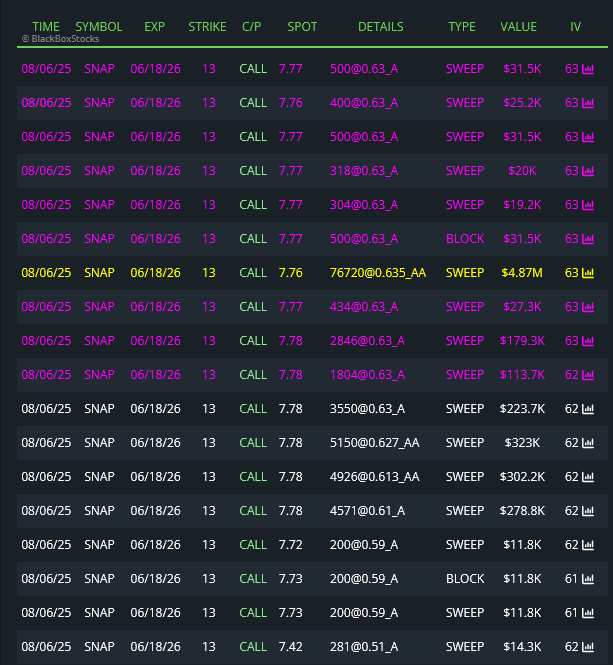
Task: Click the $25.2K value cell
Action: pyautogui.click(x=522, y=103)
